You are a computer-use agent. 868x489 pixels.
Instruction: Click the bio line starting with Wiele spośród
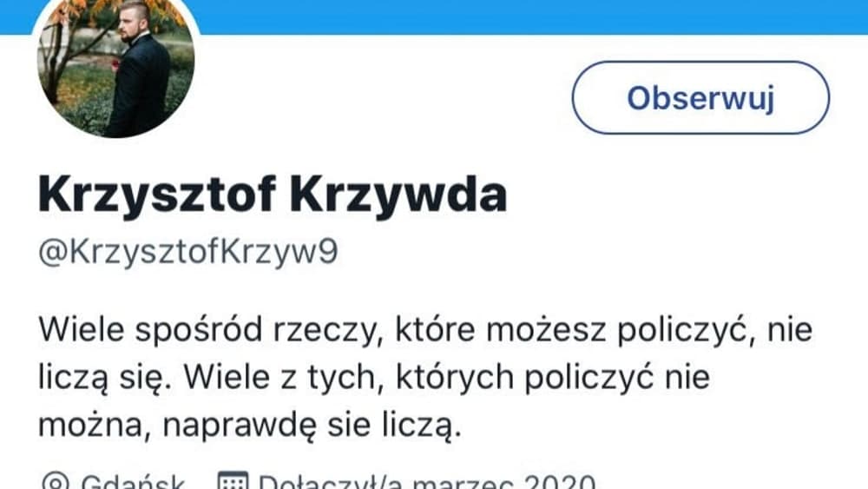[425, 331]
